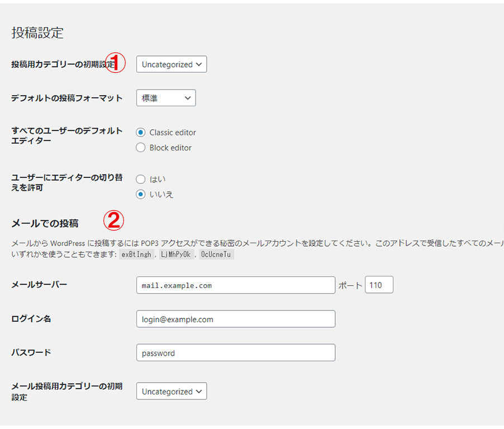Click the パスワード input field

click(235, 352)
